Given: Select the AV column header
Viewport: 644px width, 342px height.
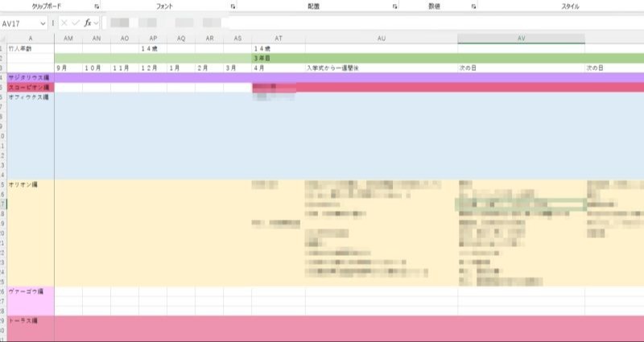Looking at the screenshot, I should (x=521, y=39).
